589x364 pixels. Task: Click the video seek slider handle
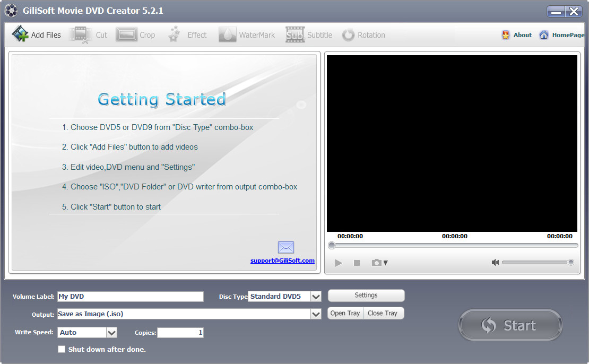coord(332,246)
